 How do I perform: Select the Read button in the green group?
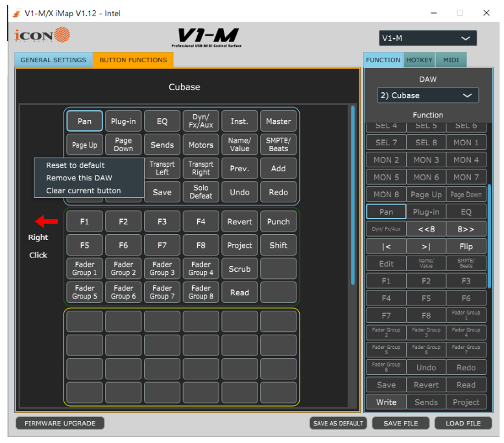(239, 293)
